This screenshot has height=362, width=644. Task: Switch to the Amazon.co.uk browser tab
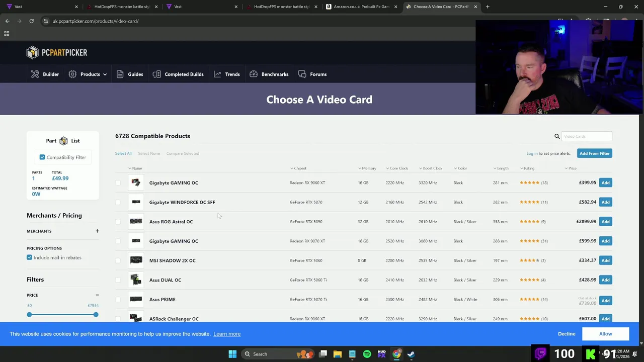pos(362,7)
